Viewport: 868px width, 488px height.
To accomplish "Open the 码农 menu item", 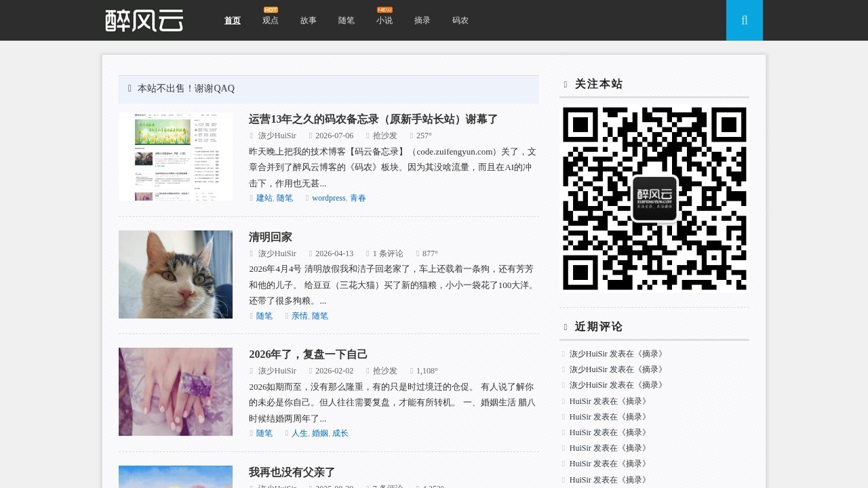I will coord(460,20).
